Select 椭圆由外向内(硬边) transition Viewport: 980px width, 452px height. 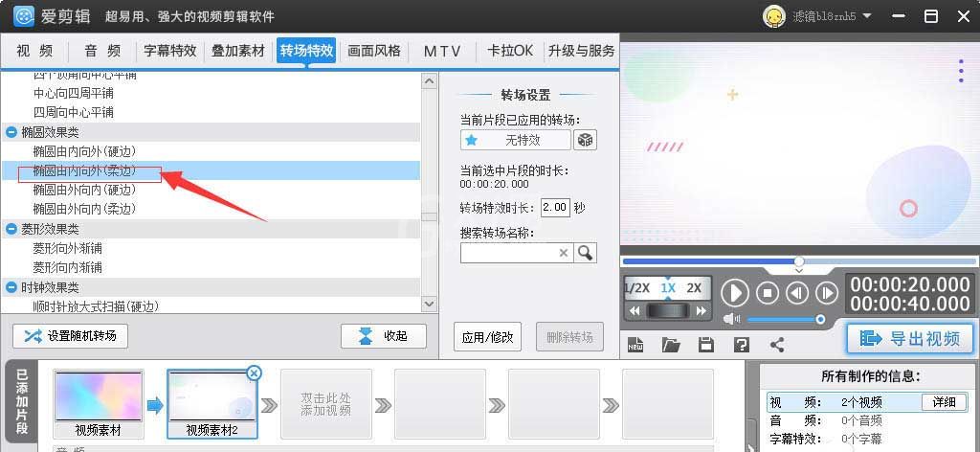coord(84,190)
